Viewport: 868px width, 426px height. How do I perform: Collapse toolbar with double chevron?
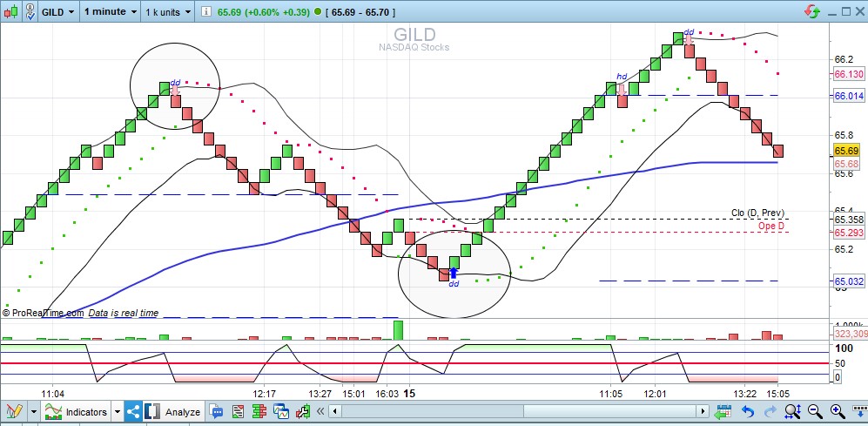tap(320, 411)
